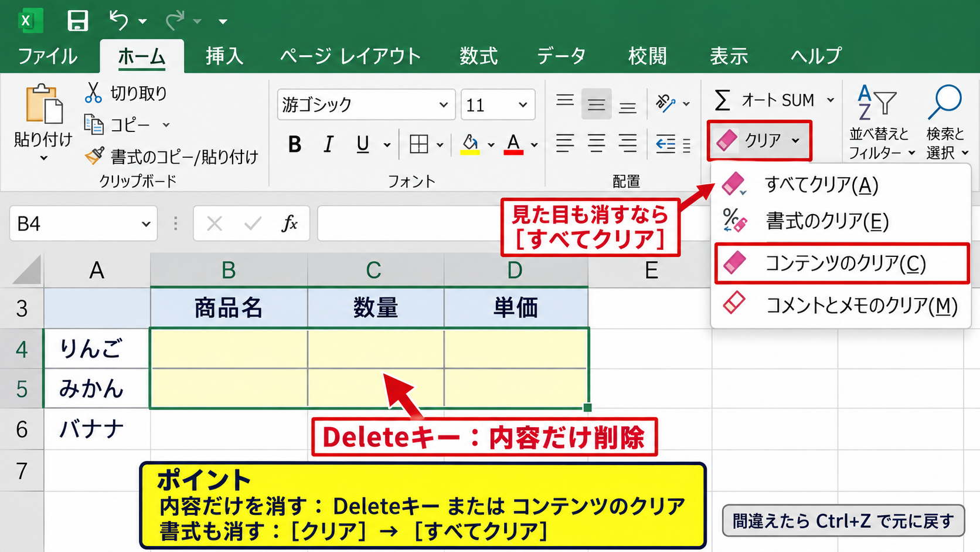
Task: Click the オート SUM sigma icon
Action: coord(722,100)
